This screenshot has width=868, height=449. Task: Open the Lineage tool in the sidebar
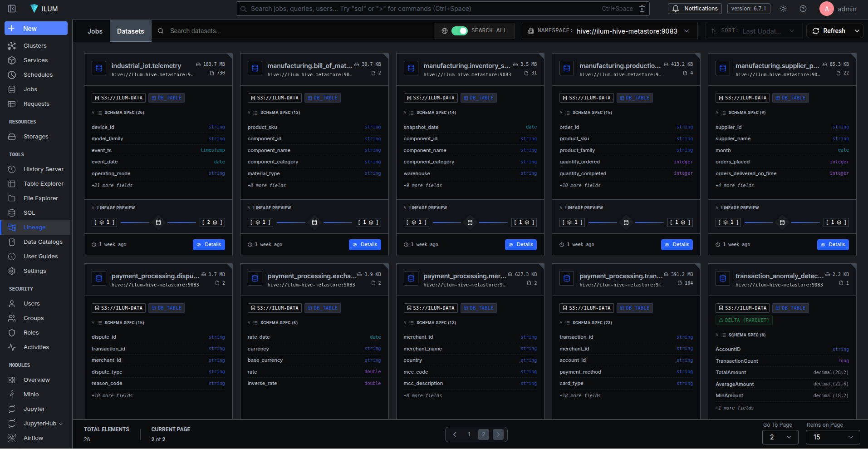point(34,227)
